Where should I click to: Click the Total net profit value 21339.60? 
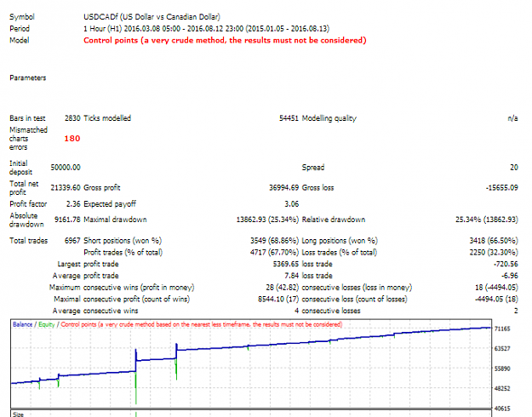(66, 187)
